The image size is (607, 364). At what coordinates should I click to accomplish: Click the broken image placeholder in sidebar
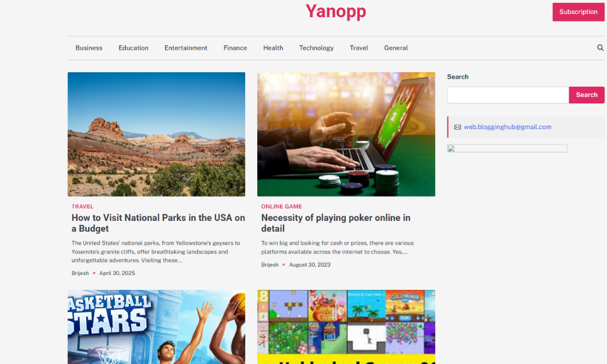(x=507, y=148)
